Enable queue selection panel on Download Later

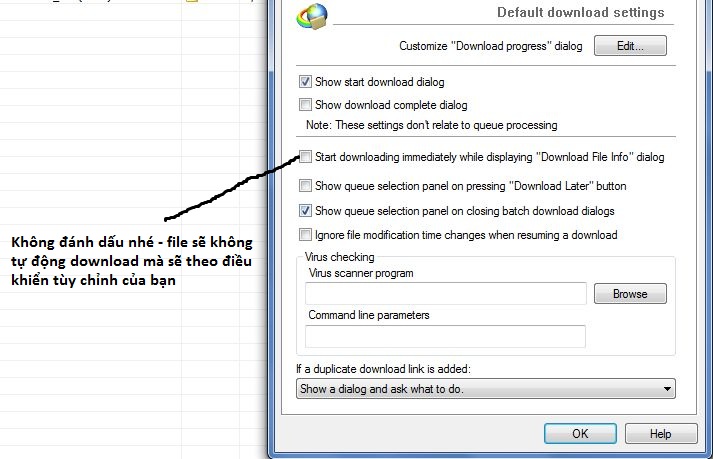(305, 186)
